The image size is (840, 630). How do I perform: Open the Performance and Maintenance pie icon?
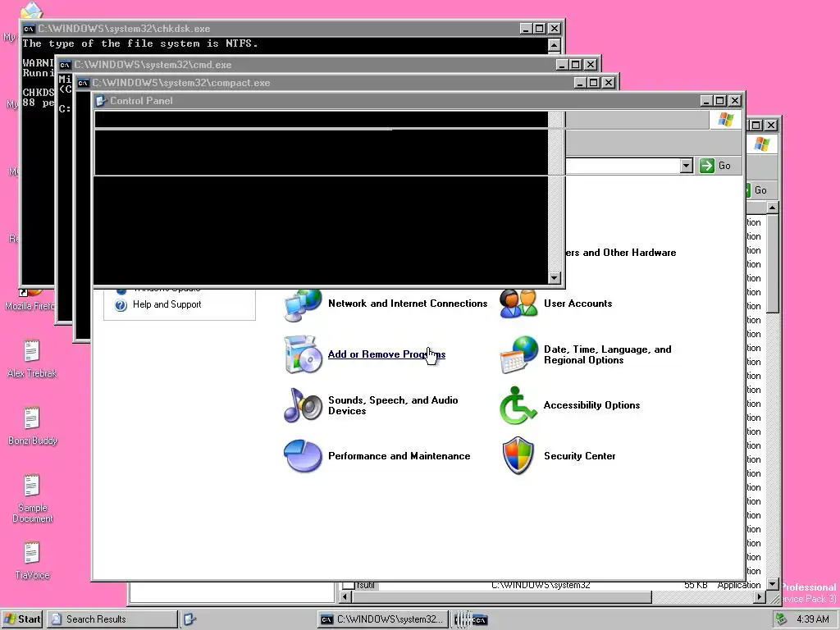(303, 456)
